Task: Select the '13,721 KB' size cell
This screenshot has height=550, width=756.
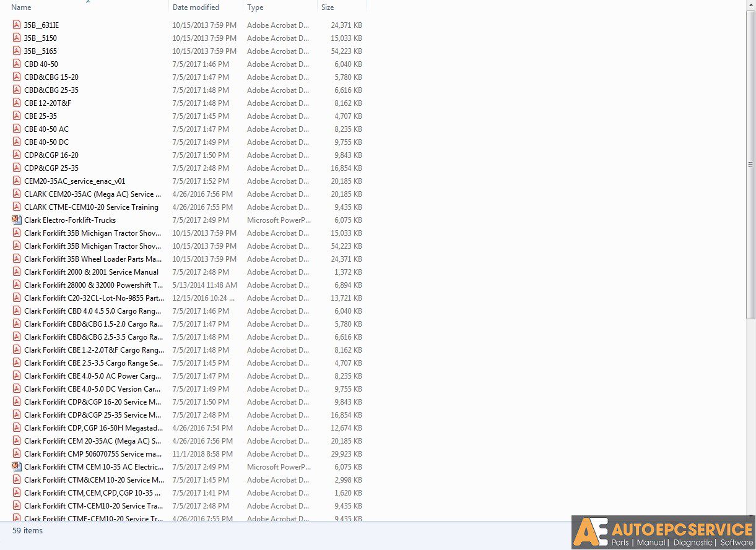Action: pos(347,298)
